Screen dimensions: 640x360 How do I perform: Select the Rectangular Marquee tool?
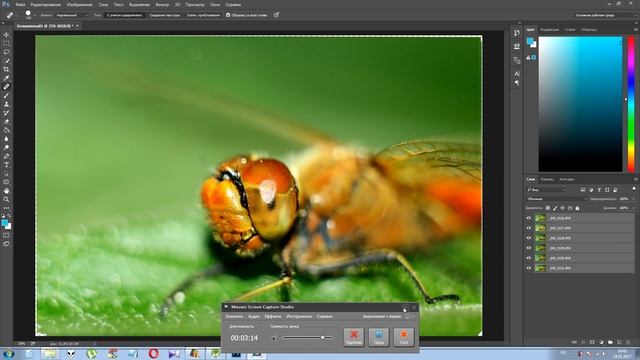pos(6,43)
